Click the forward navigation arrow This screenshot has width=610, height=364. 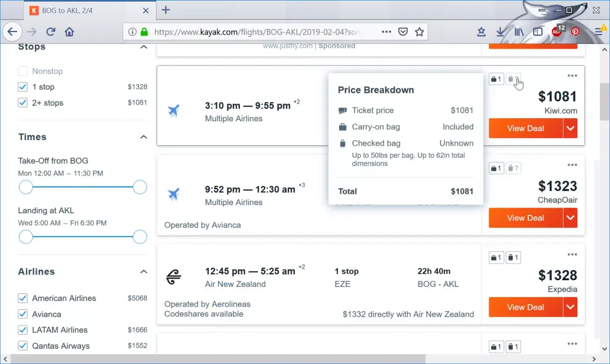32,31
